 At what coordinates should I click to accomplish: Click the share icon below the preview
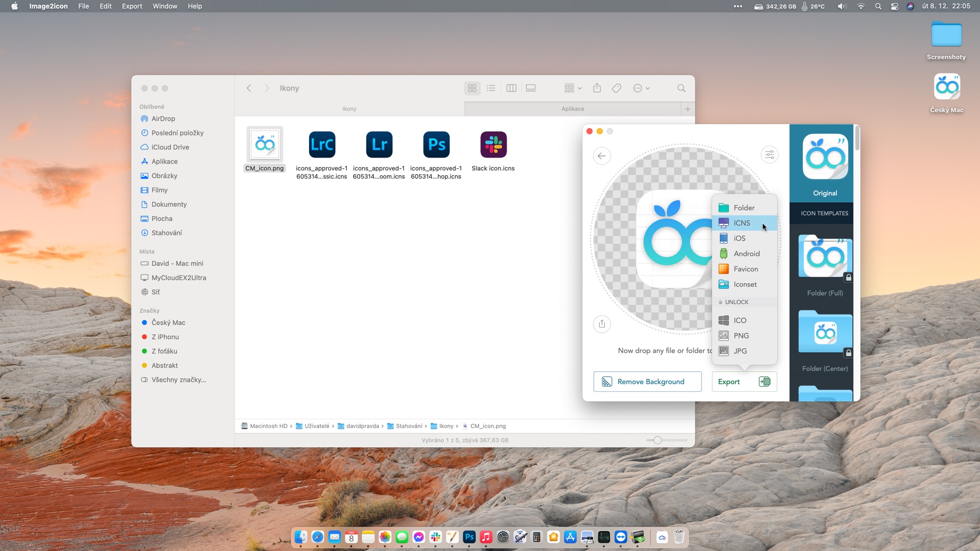[601, 324]
